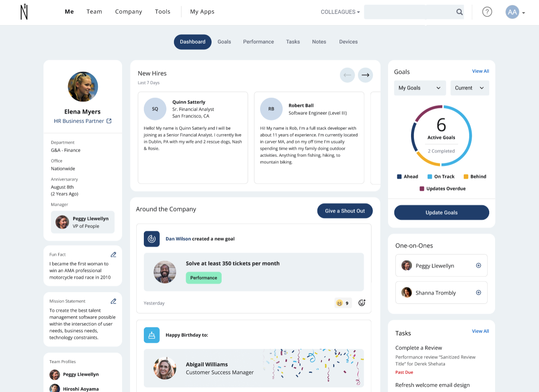Click the birthday cake icon
Screen dimensions: 539x392
point(152,335)
